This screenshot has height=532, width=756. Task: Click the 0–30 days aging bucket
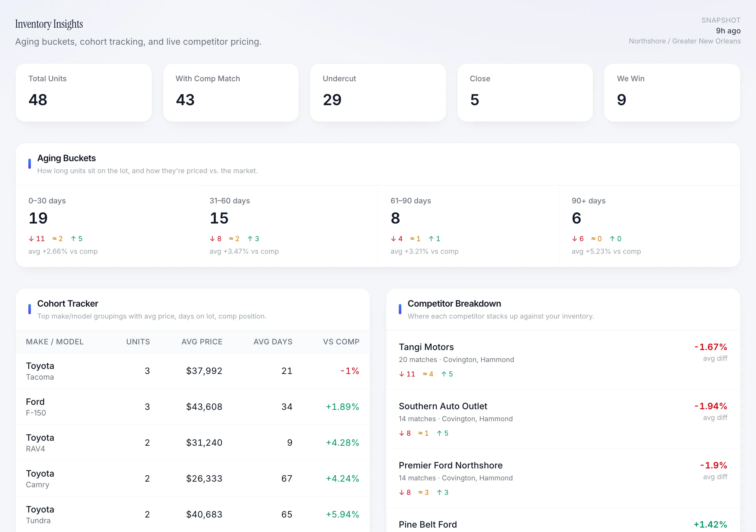(106, 226)
